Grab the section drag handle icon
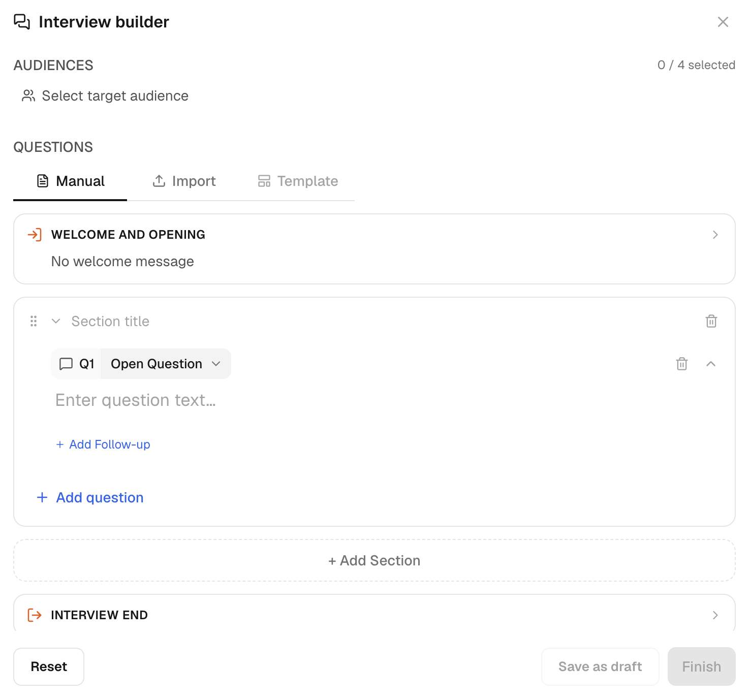The height and width of the screenshot is (700, 749). click(34, 321)
